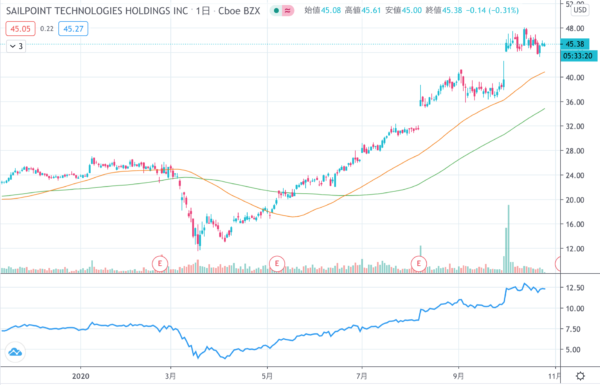
Task: Click the partial earnings marker at right edge
Action: click(558, 263)
